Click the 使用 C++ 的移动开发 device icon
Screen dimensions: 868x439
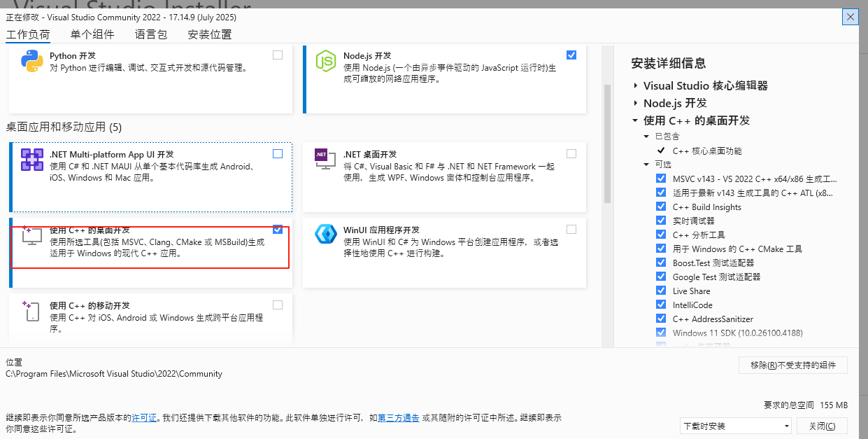[x=32, y=312]
